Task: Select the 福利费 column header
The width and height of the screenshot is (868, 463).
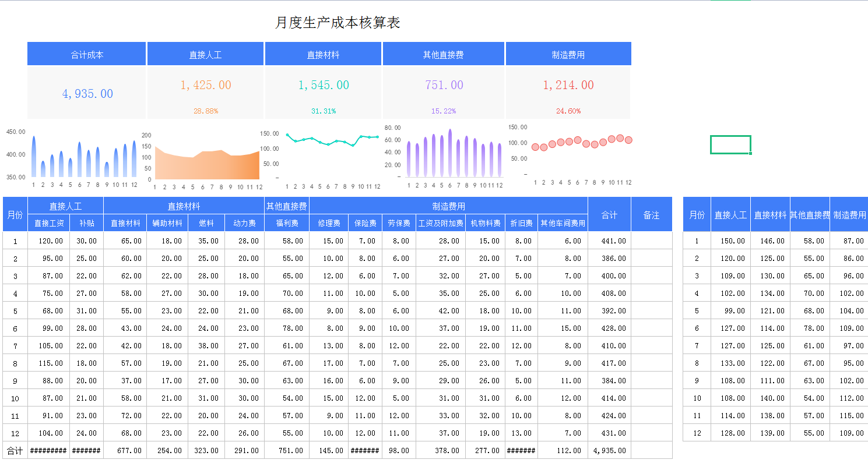Action: pyautogui.click(x=286, y=222)
